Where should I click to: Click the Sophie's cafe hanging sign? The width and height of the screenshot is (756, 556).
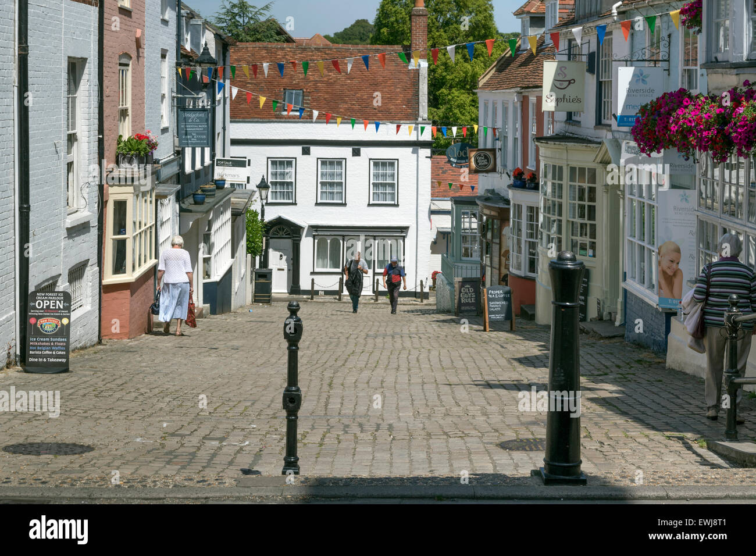point(563,86)
